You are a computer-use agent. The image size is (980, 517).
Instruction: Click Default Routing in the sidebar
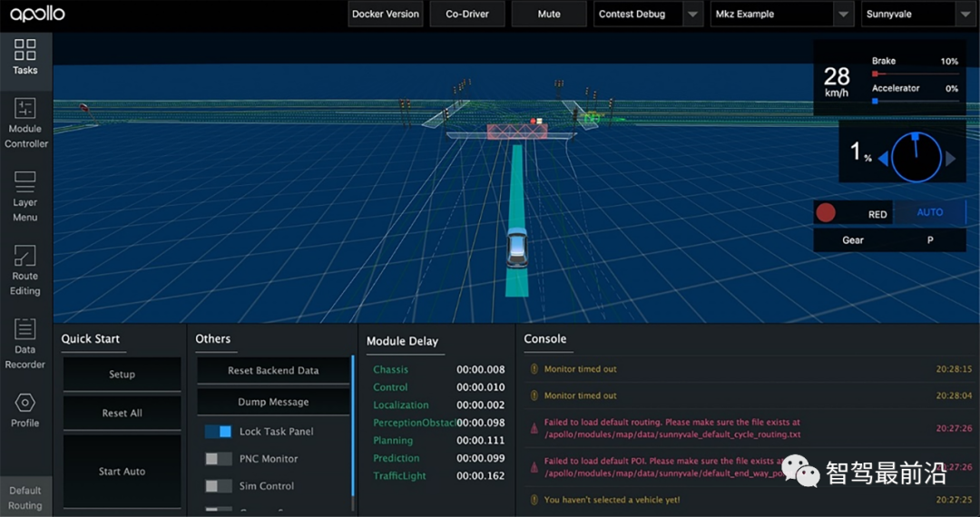coord(25,497)
